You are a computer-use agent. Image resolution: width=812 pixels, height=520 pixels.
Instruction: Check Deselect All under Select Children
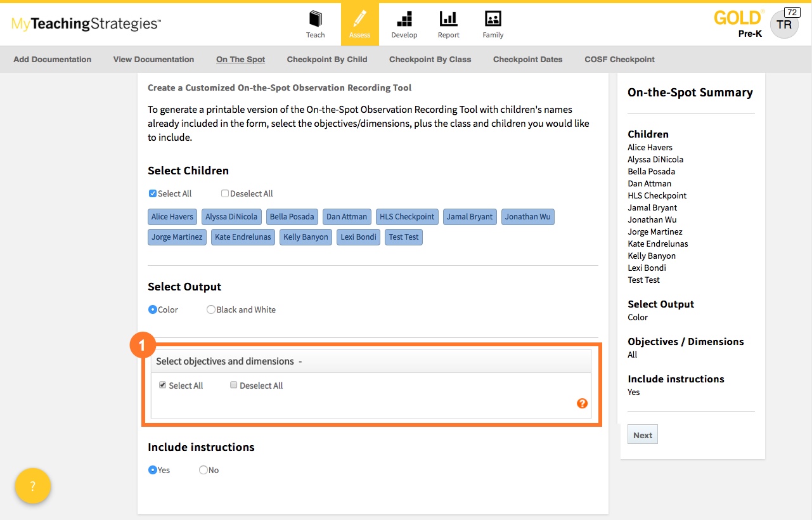[225, 194]
